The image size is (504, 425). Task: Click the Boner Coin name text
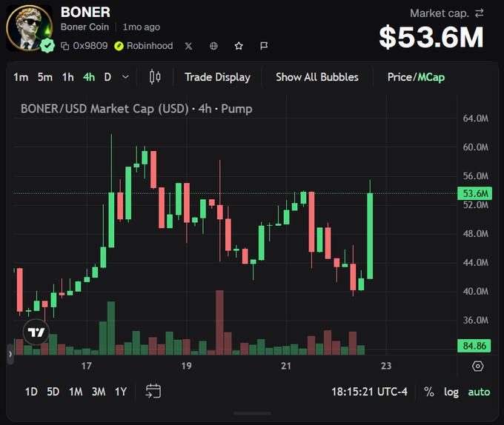[x=84, y=27]
